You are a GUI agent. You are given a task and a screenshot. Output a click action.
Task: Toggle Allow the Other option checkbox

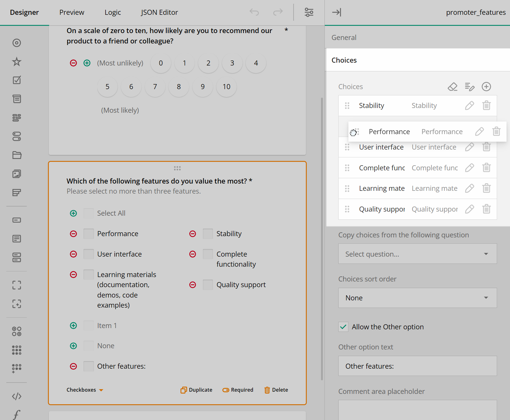click(x=343, y=327)
